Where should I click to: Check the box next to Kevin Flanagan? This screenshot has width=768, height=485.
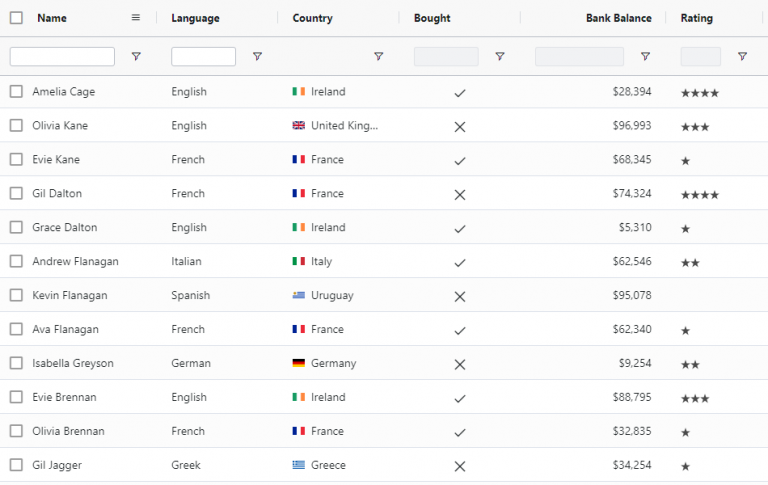click(16, 295)
